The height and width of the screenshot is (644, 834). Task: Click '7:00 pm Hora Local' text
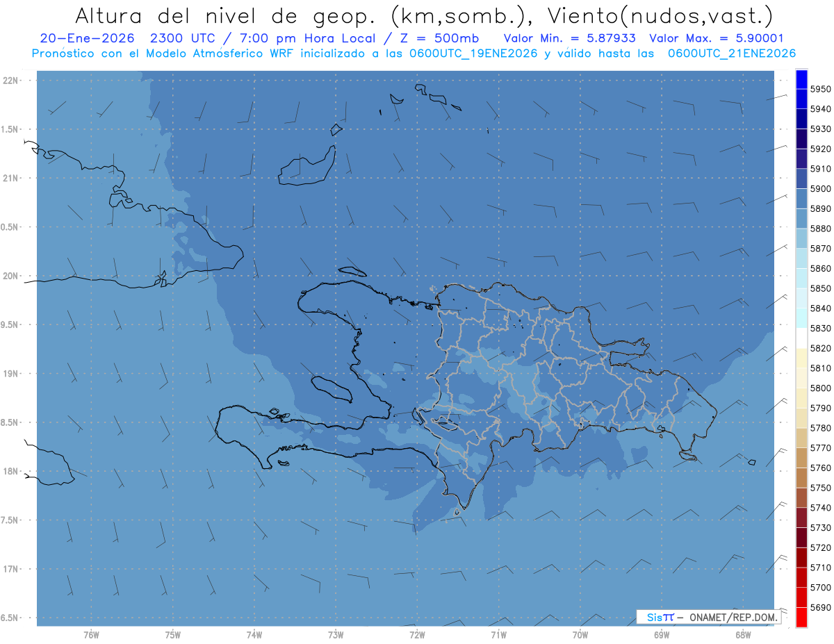[x=307, y=38]
